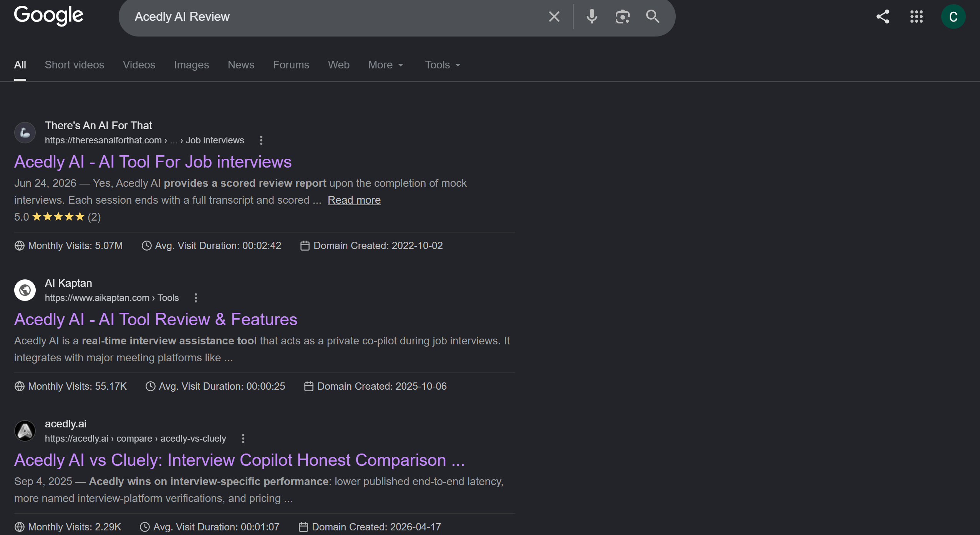Switch to the Web tab
Screen dimensions: 980x535
[x=339, y=65]
